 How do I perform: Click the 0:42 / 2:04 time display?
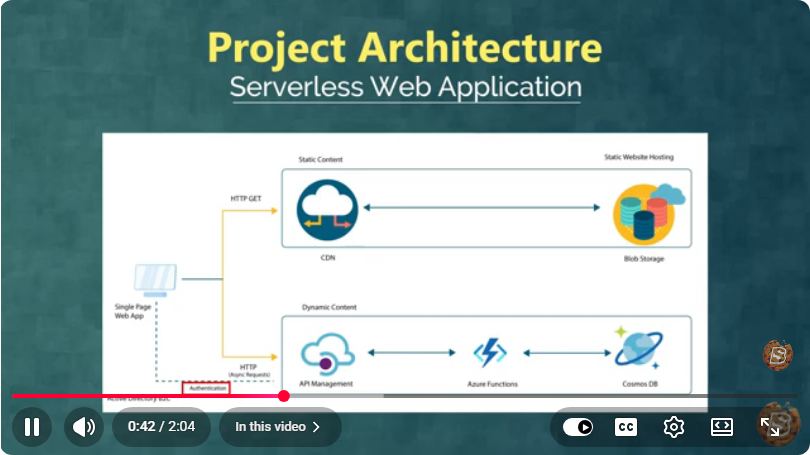pyautogui.click(x=161, y=427)
